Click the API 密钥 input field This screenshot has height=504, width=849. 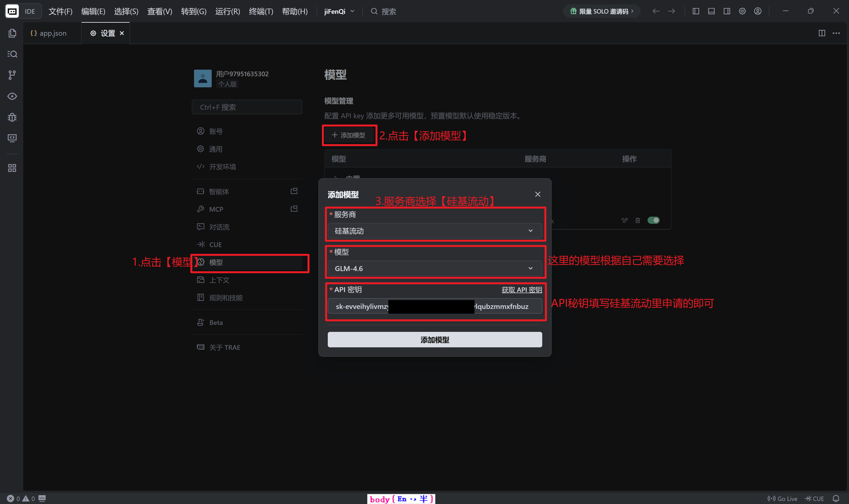coord(435,306)
